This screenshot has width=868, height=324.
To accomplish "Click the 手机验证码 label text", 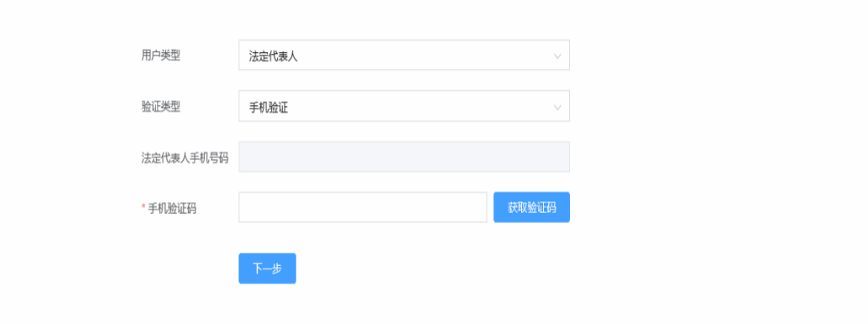I will click(x=173, y=209).
